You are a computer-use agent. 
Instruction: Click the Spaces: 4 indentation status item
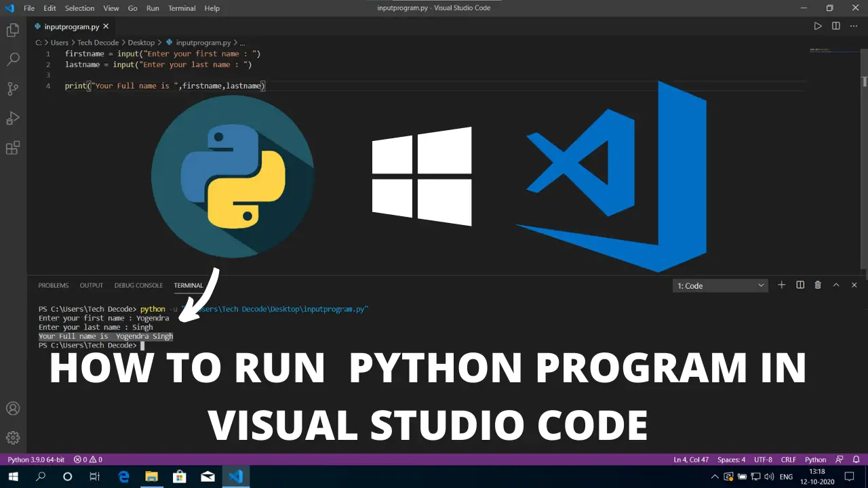pyautogui.click(x=731, y=460)
